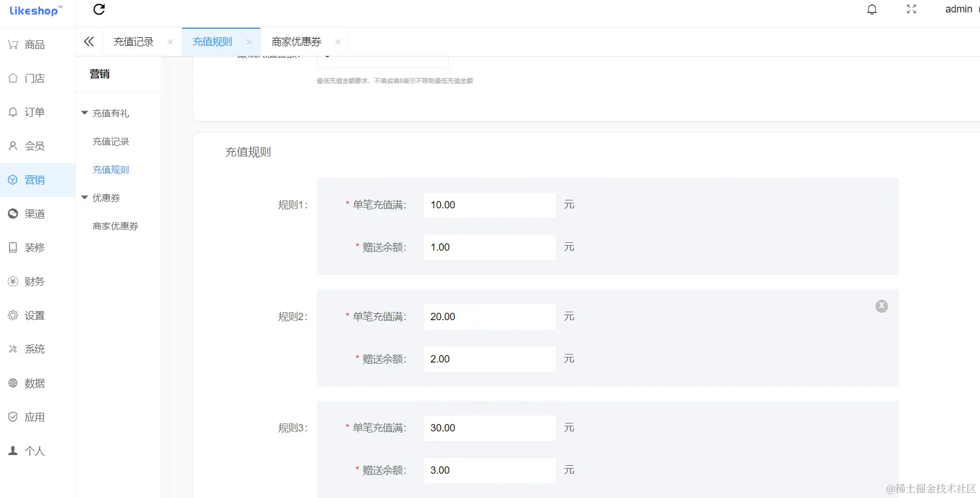Close the 商家优惠券 tab
Viewport: 980px width, 498px height.
pyautogui.click(x=338, y=42)
